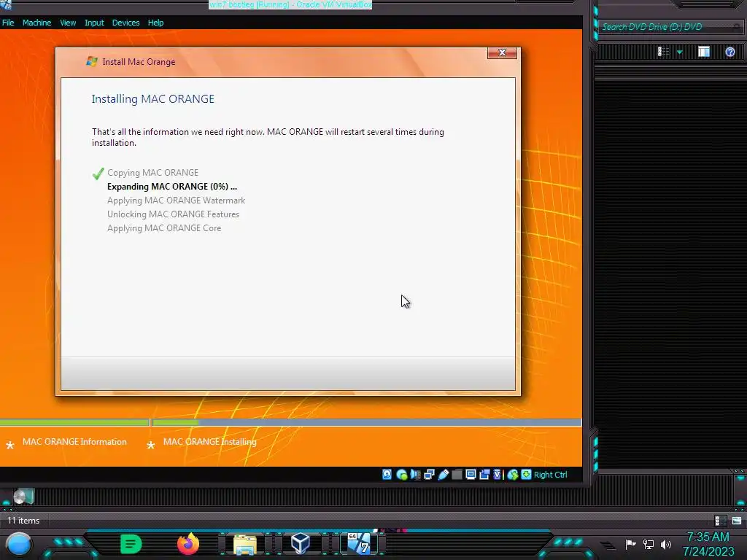The width and height of the screenshot is (747, 560).
Task: Click the DVD drive icon in details pane
Action: coord(23,497)
